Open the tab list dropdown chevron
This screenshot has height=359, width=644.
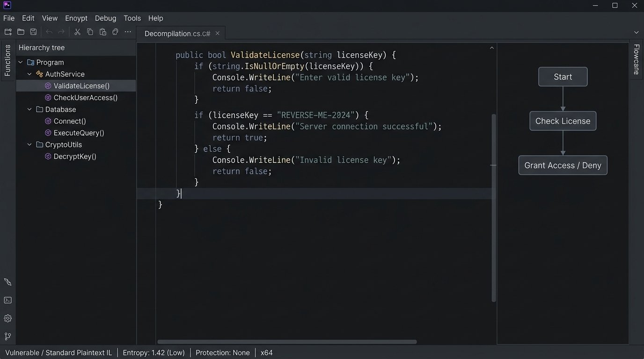pos(636,32)
